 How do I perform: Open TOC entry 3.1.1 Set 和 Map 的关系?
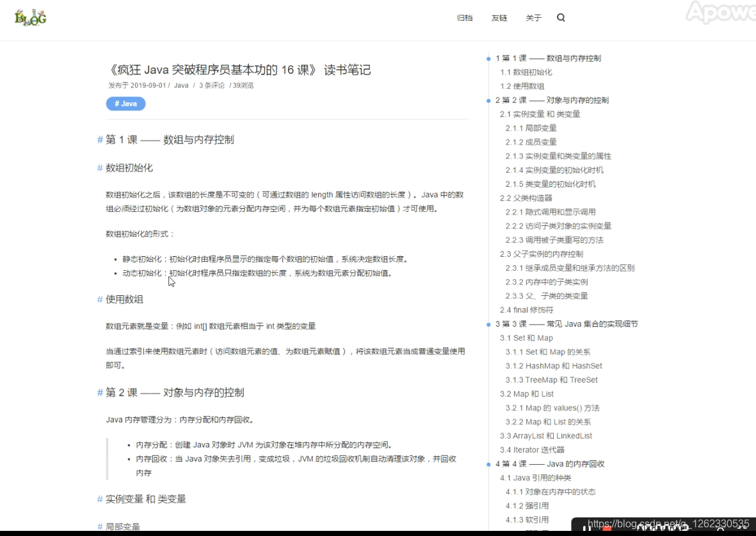tap(548, 352)
